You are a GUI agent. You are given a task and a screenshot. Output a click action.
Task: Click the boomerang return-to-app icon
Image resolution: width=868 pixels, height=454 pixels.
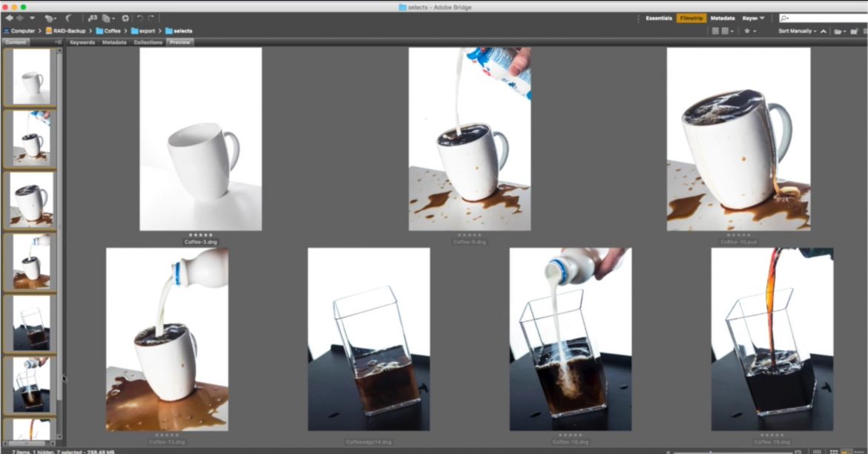(x=69, y=19)
